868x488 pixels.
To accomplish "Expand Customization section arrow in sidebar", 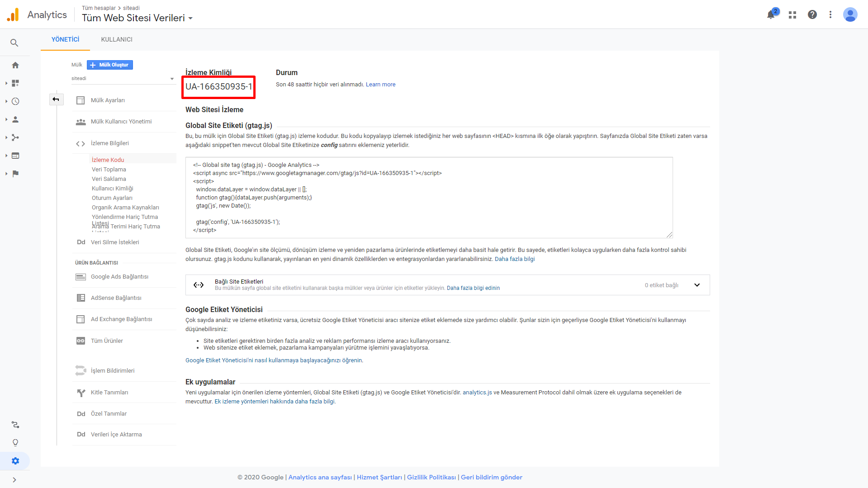I will pos(6,83).
